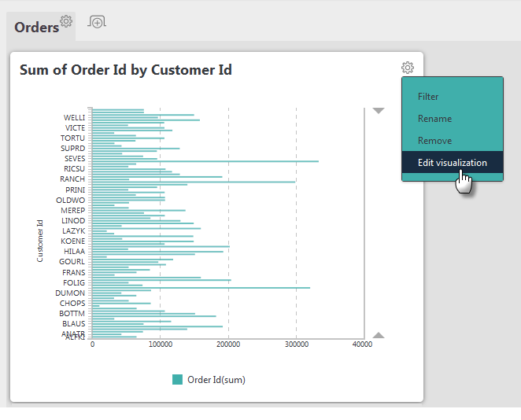Viewport: 521px width, 420px height.
Task: Click the VICTE axis label
Action: click(x=75, y=128)
